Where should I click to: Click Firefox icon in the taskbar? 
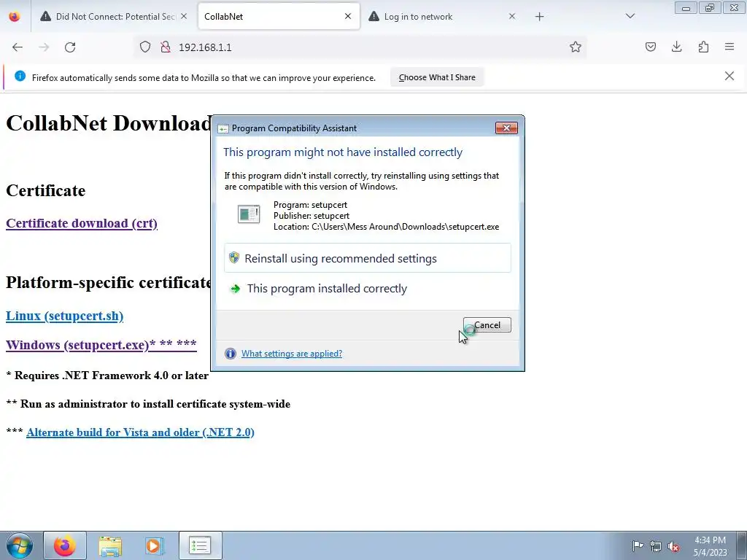tap(65, 545)
